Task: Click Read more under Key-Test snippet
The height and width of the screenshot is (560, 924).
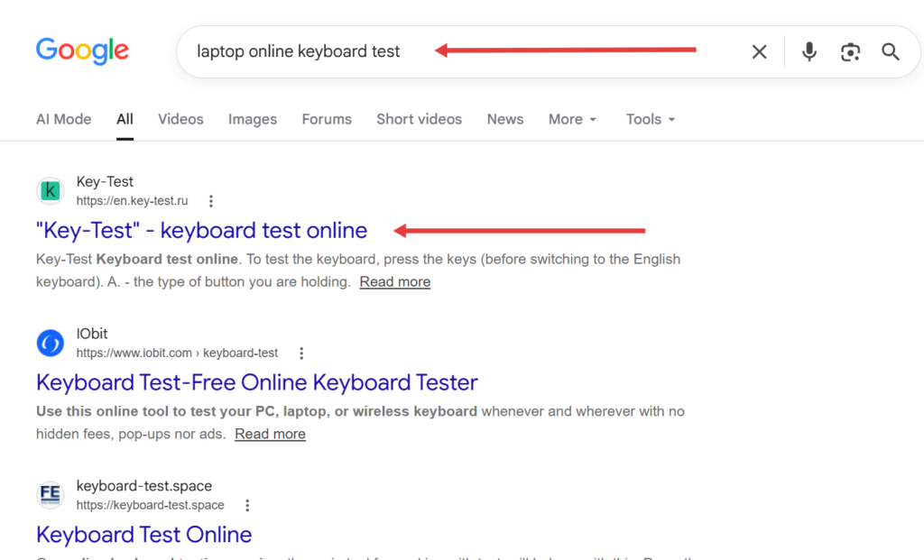Action: 395,282
